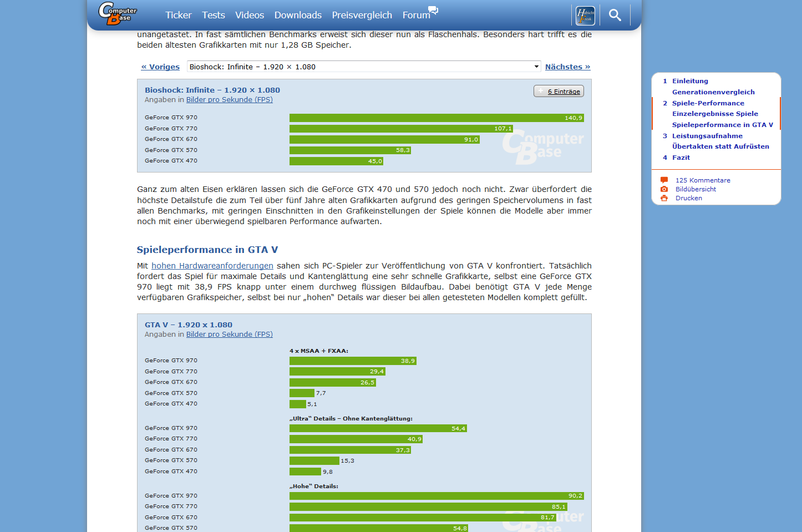The height and width of the screenshot is (532, 802).
Task: Expand the plus icon beside 6 Einträge
Action: point(541,91)
